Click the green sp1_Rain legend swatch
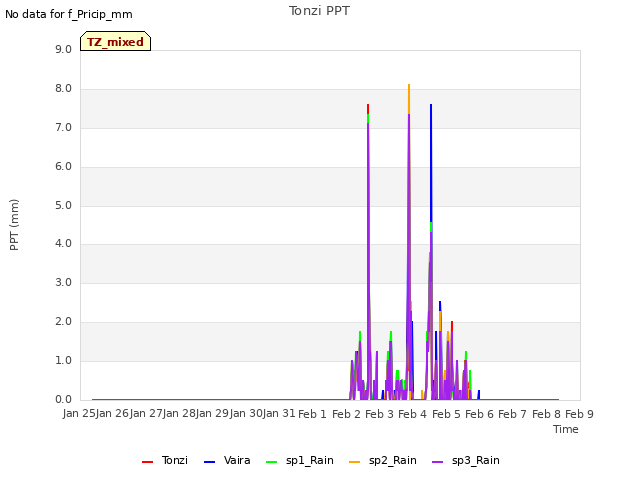 coord(271,462)
